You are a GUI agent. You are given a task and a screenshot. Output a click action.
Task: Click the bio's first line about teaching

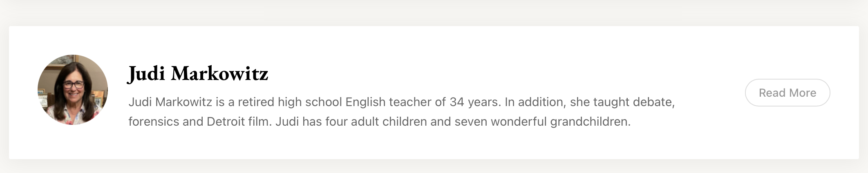click(401, 102)
